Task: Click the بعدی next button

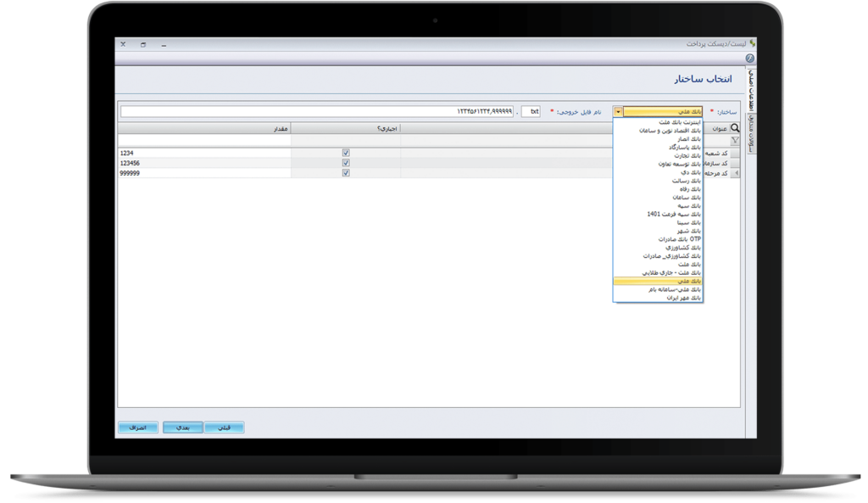Action: pos(183,428)
